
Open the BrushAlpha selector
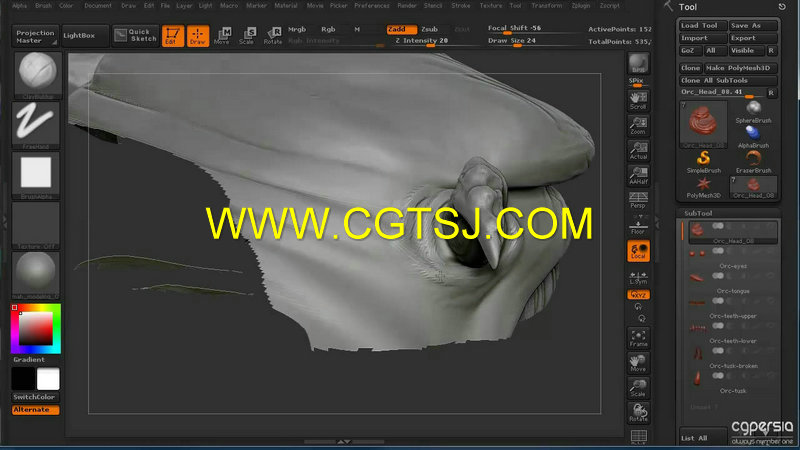[x=36, y=174]
